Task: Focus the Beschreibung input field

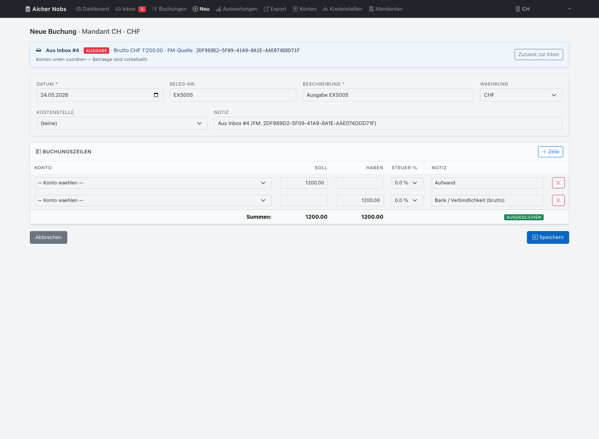Action: point(388,95)
